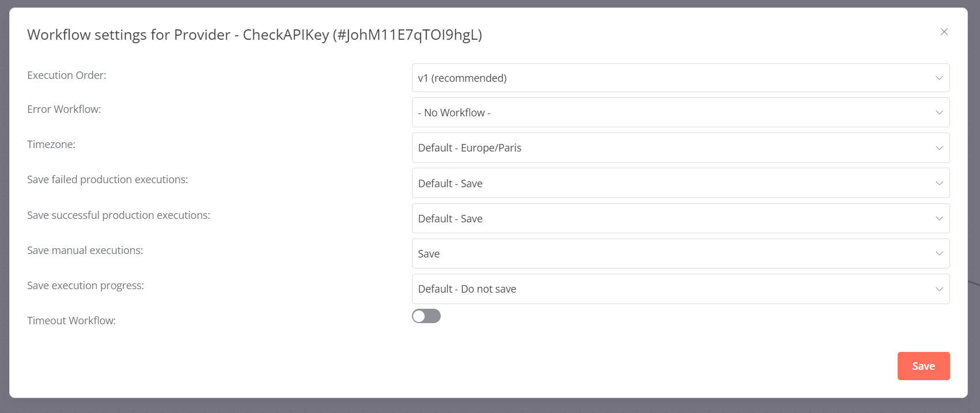Click chevron of Save manual executions
The width and height of the screenshot is (980, 413).
pyautogui.click(x=939, y=253)
